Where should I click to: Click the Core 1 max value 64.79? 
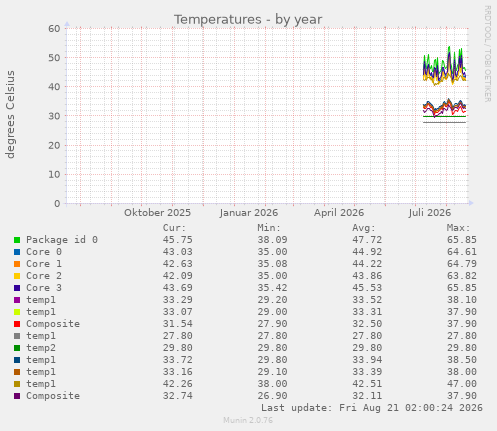click(462, 264)
